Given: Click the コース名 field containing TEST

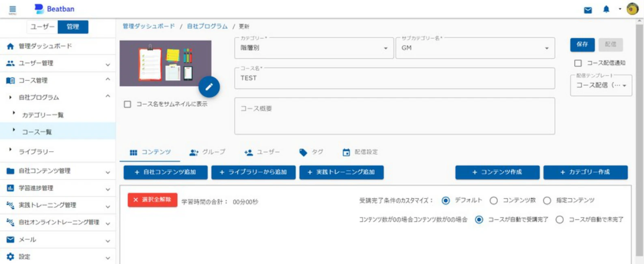Looking at the screenshot, I should (x=394, y=78).
